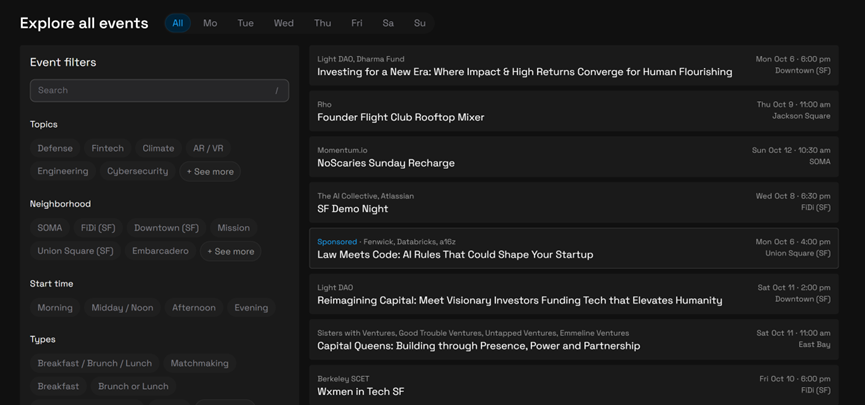Enable the Climate topic filter
The height and width of the screenshot is (405, 865).
[158, 148]
